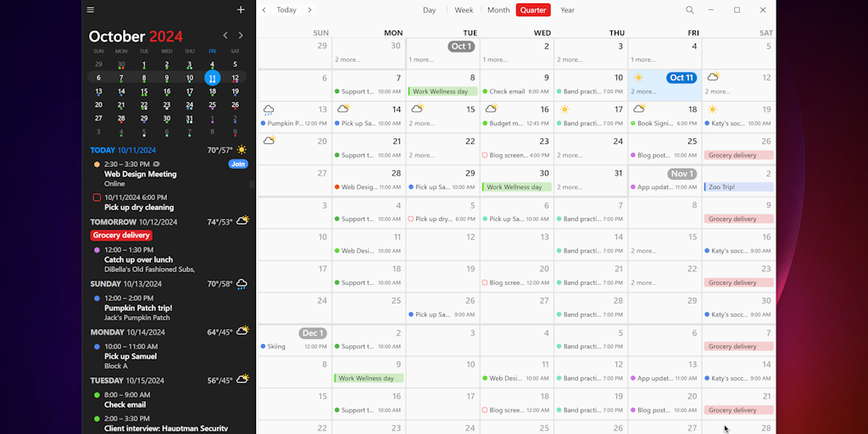This screenshot has width=868, height=434.
Task: Switch to Week view
Action: click(464, 10)
